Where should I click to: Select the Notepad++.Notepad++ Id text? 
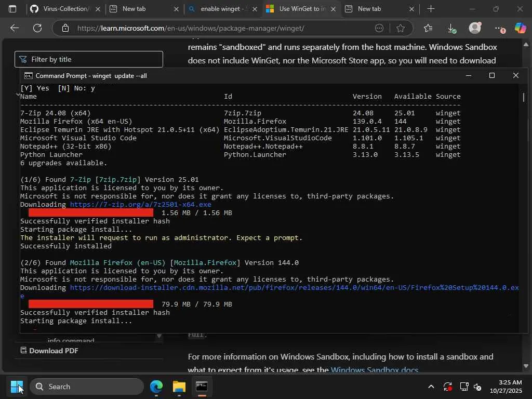(x=263, y=146)
